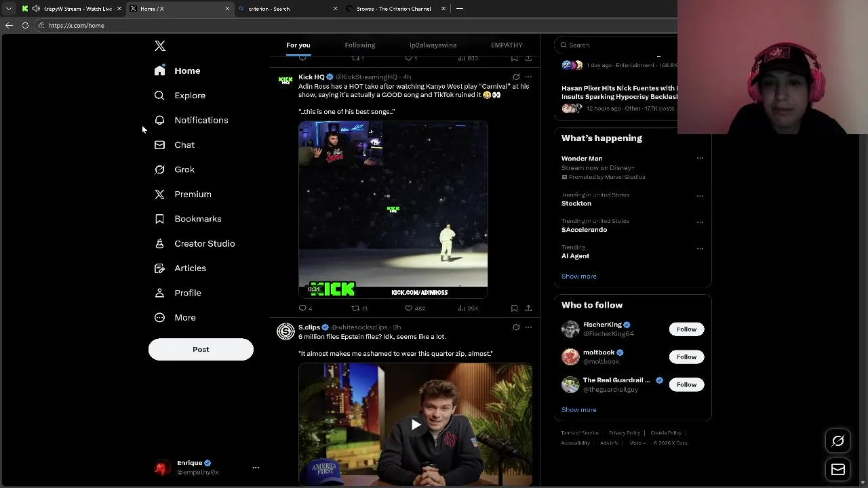This screenshot has height=488, width=868.
Task: Switch to the EMPATHY tab
Action: pyautogui.click(x=507, y=45)
